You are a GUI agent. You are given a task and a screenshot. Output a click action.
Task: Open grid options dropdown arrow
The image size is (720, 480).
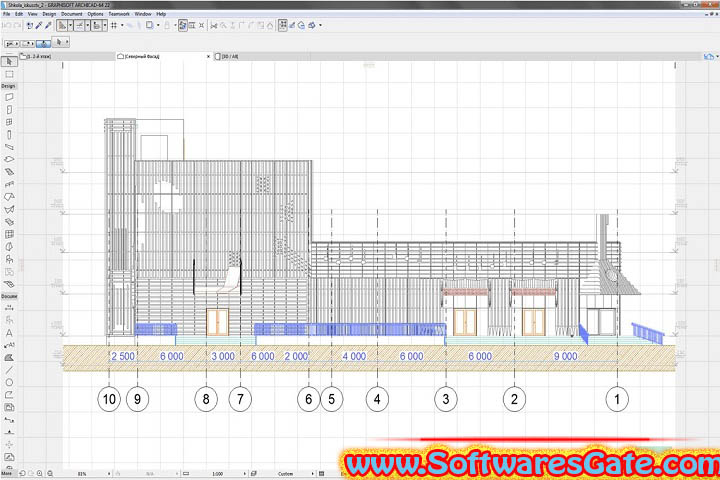[122, 26]
